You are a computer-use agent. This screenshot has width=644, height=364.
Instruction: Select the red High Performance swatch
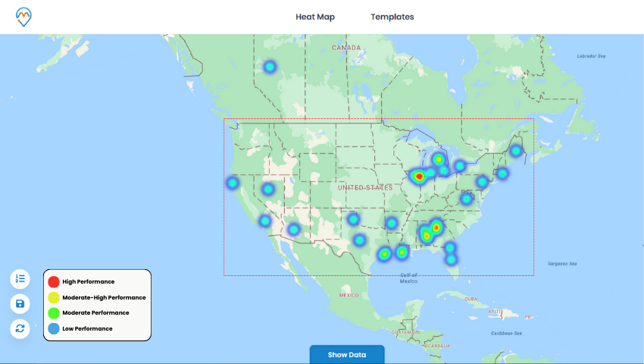tap(54, 282)
